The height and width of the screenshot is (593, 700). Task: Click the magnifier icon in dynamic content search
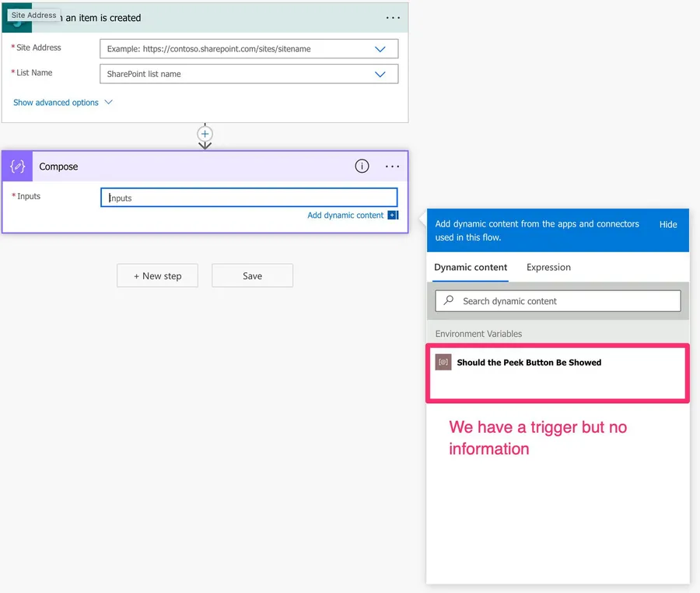tap(449, 301)
